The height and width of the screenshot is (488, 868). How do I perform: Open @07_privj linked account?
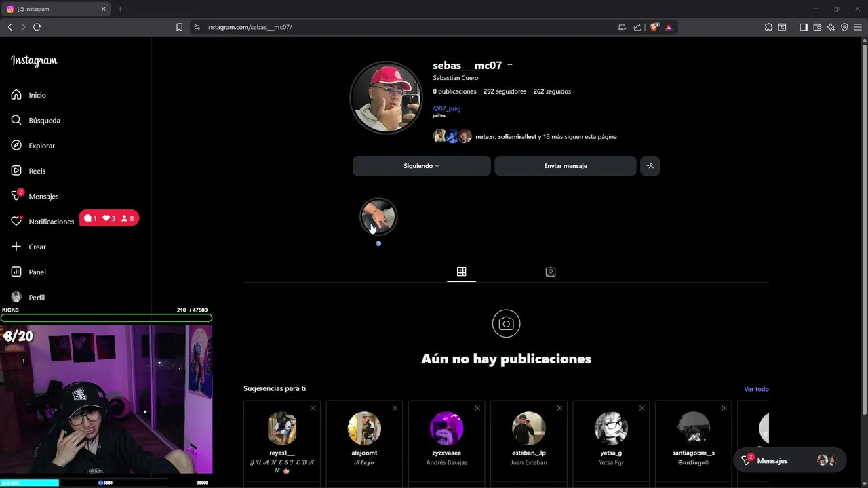click(447, 108)
